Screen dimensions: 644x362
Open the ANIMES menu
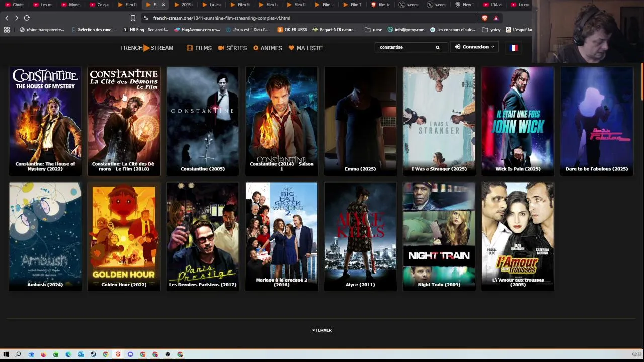(267, 48)
